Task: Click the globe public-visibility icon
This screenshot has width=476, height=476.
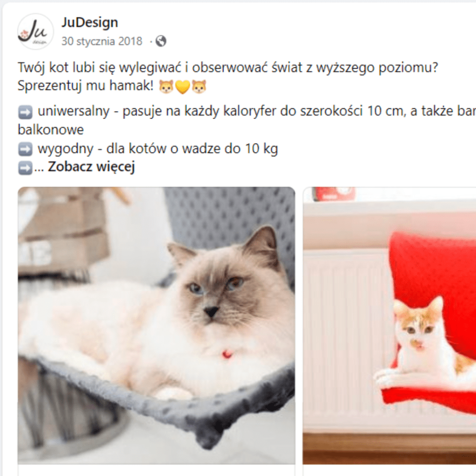Action: pos(161,41)
